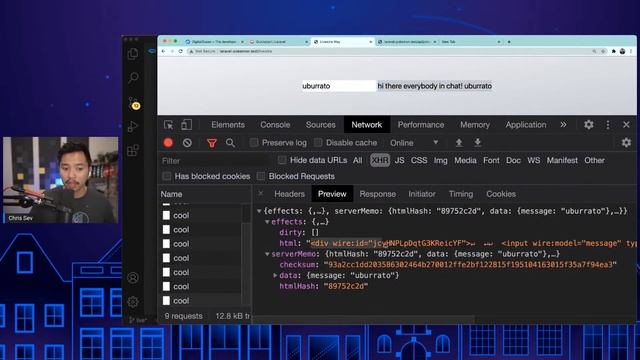The image size is (640, 360).
Task: Open Network panel settings gear
Action: pyautogui.click(x=626, y=142)
